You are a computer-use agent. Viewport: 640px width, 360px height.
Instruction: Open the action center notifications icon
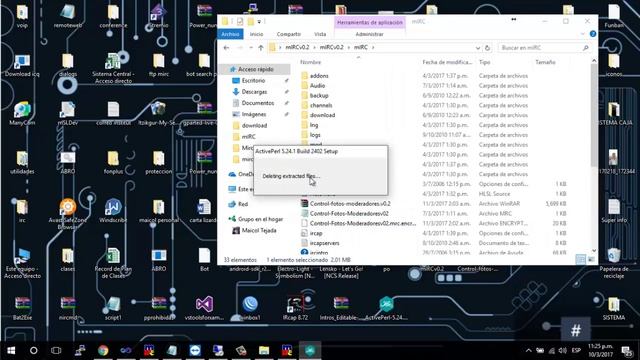point(627,350)
